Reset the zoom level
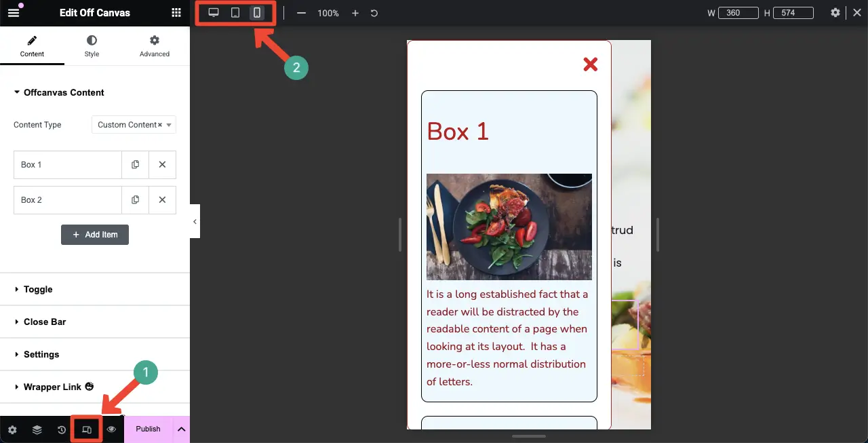Viewport: 868px width, 443px height. pos(374,13)
